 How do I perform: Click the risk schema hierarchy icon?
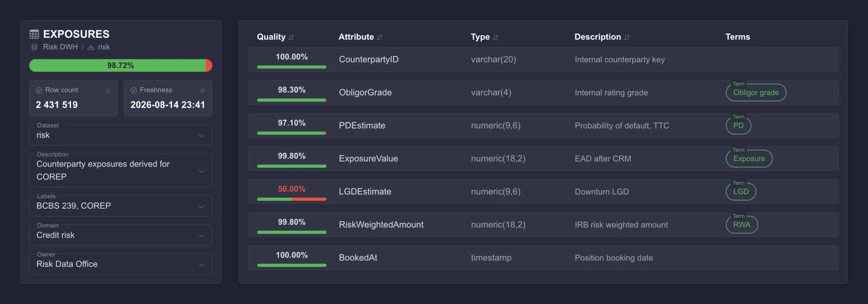(x=91, y=47)
